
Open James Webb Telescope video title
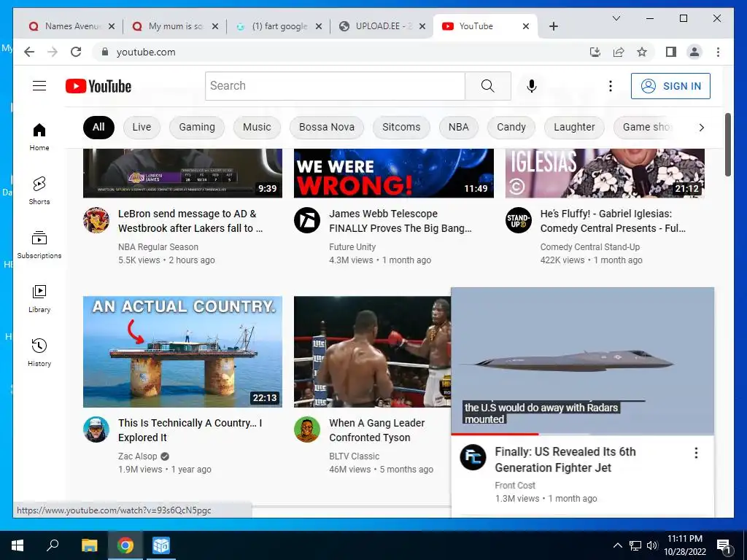[x=400, y=221]
